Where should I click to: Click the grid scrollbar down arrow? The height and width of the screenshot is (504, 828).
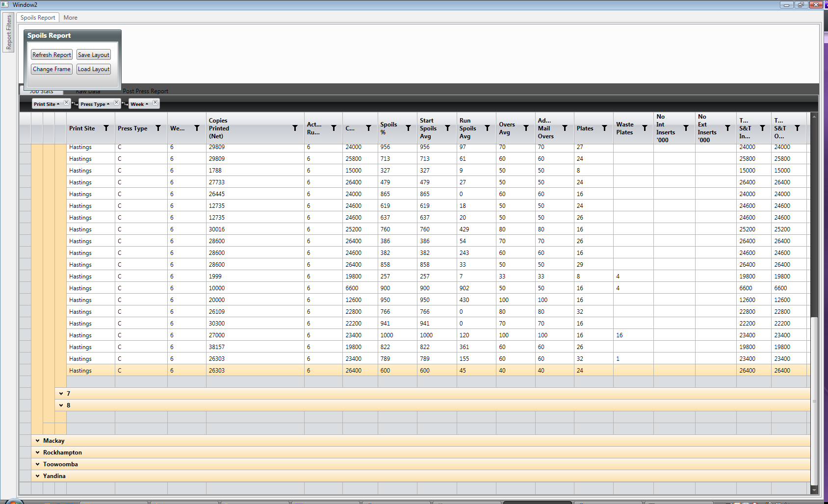point(814,489)
